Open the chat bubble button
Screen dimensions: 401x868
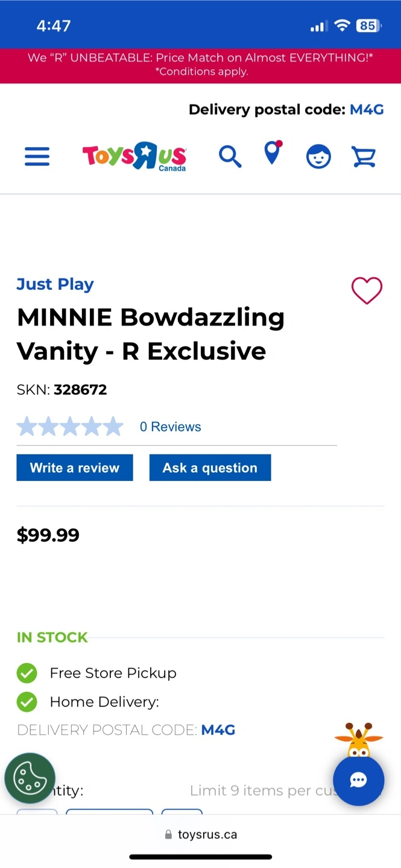[358, 781]
